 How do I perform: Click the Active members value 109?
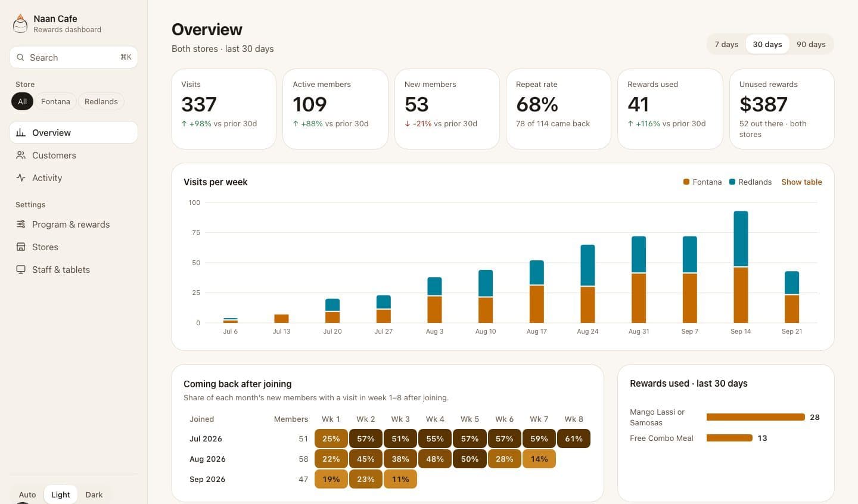310,104
